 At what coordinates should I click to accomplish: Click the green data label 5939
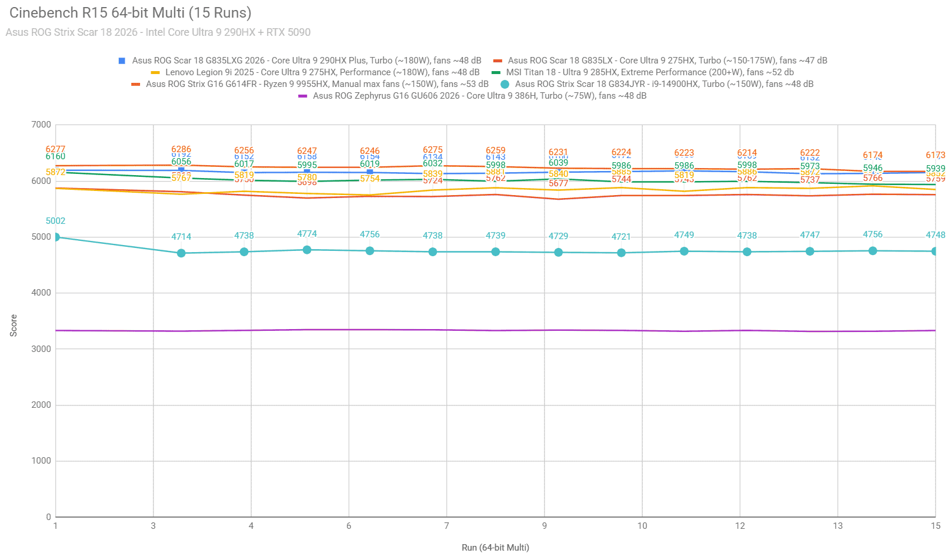(x=936, y=169)
